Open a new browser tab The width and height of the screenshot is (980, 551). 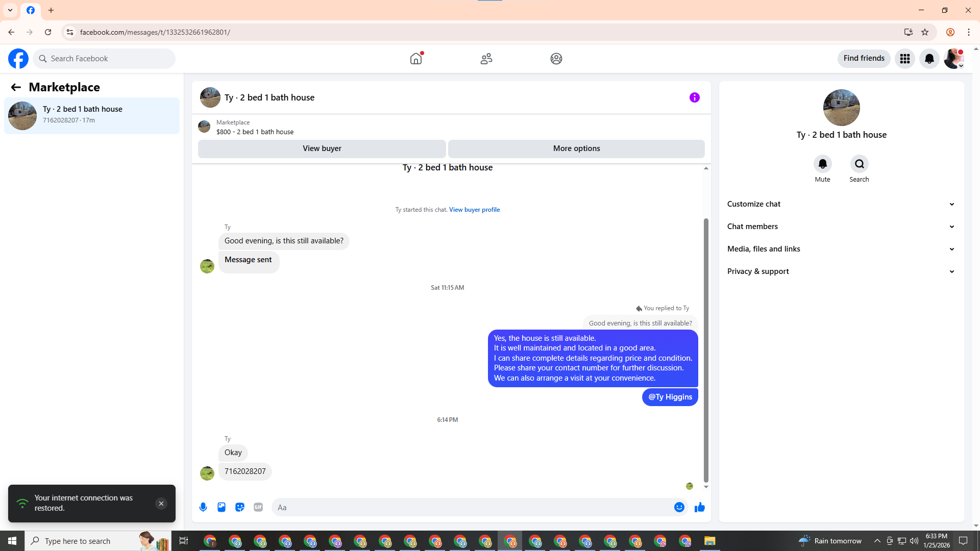pyautogui.click(x=51, y=10)
